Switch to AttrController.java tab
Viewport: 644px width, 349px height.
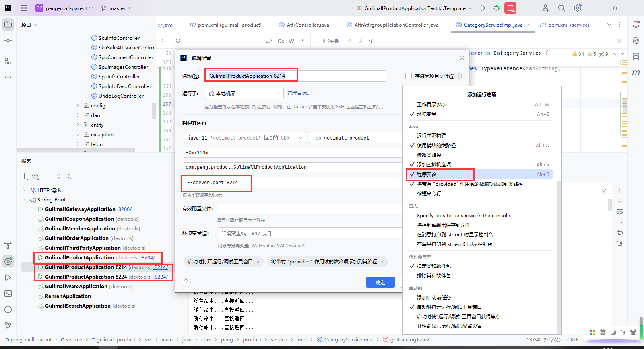[x=304, y=25]
